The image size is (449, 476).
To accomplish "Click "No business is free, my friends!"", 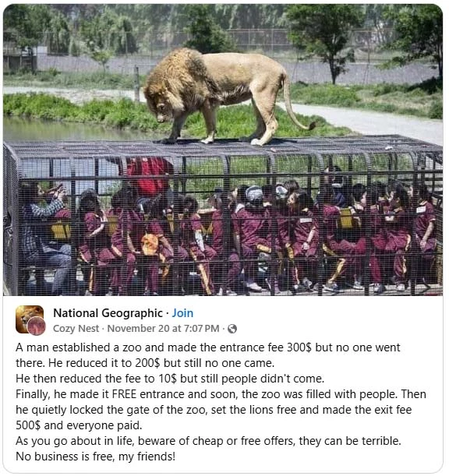I will click(95, 457).
